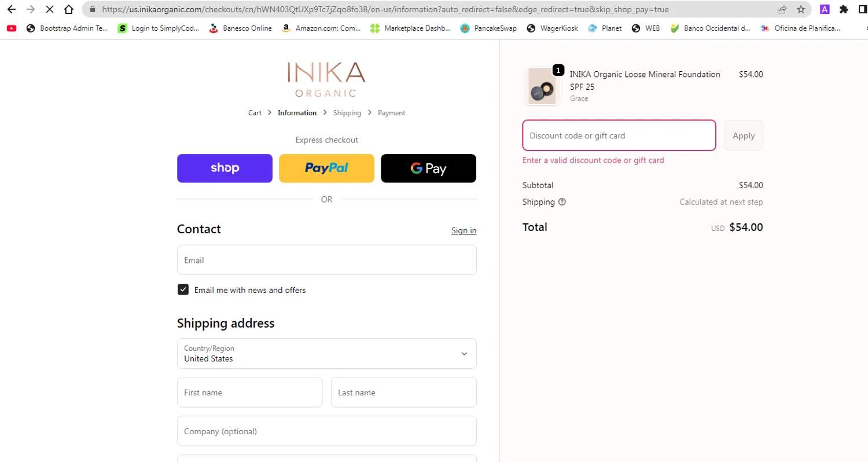Focus the Discount code or gift card field

click(619, 135)
